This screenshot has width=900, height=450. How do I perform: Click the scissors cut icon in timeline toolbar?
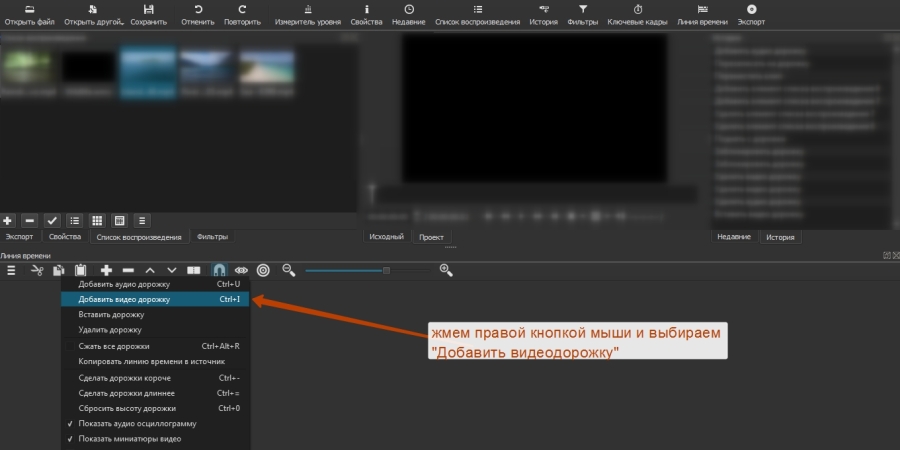[x=37, y=270]
